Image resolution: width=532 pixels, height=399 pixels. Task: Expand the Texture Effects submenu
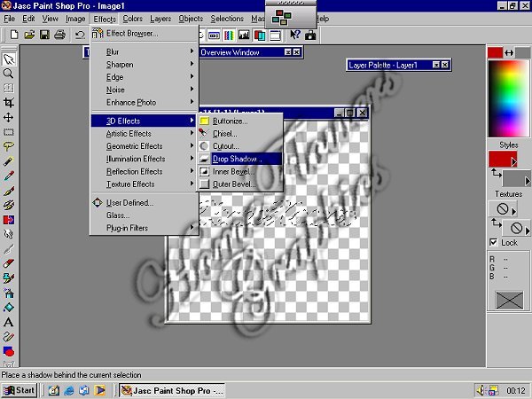pyautogui.click(x=145, y=184)
